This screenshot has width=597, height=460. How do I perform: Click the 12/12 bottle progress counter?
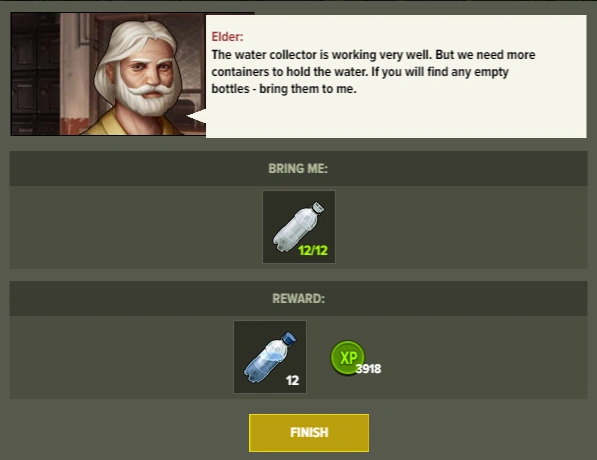pos(313,250)
